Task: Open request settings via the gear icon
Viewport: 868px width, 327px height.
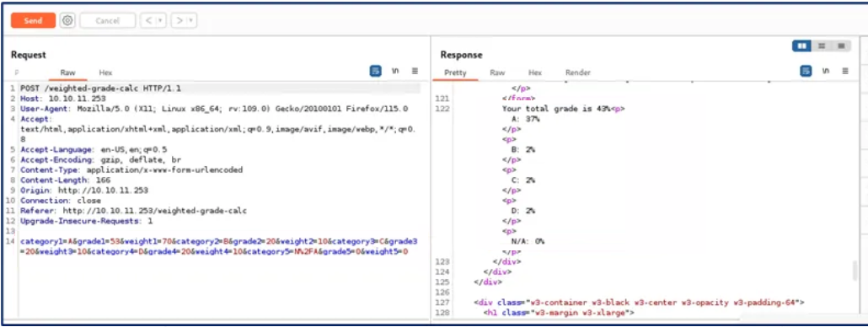Action: click(67, 21)
